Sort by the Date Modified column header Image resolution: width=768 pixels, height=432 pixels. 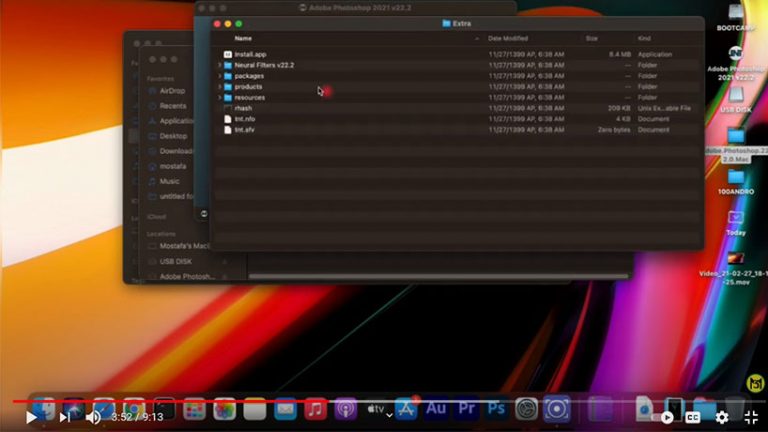tap(508, 38)
